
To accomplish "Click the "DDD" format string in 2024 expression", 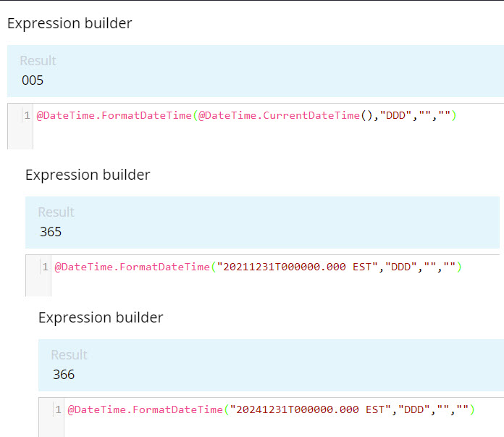I will 413,410.
